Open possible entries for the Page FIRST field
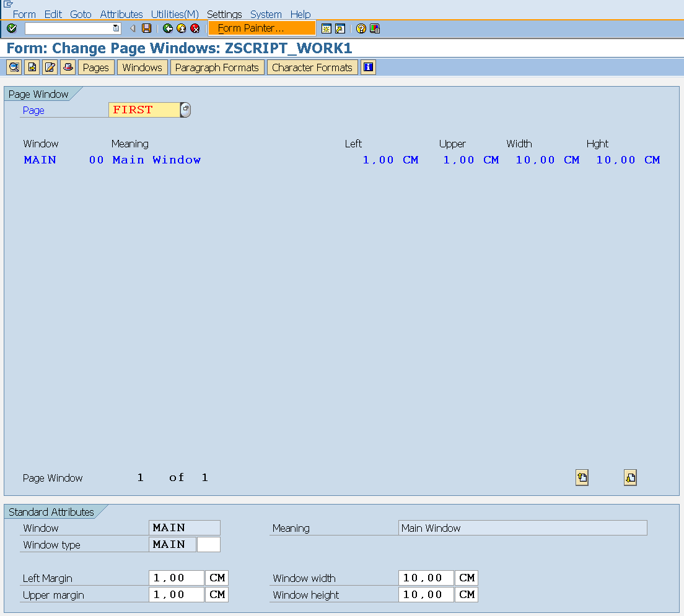 click(x=184, y=110)
